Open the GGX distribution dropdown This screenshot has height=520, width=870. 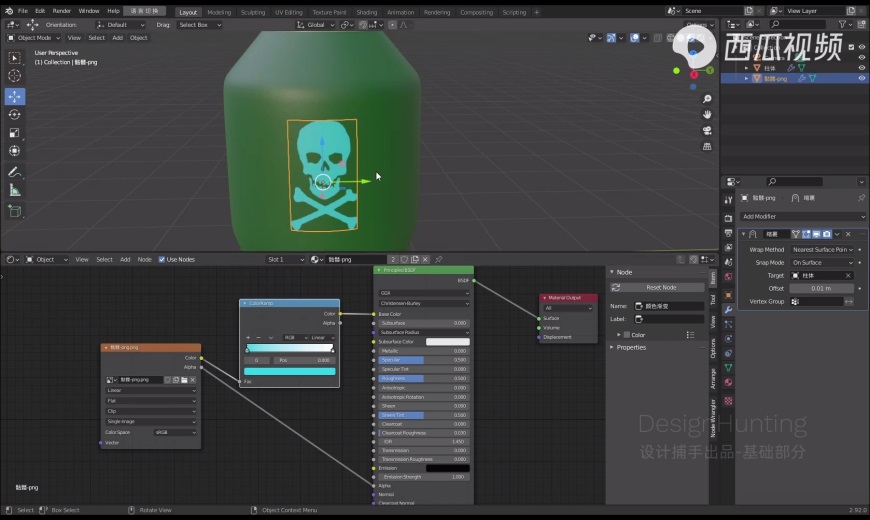[424, 293]
